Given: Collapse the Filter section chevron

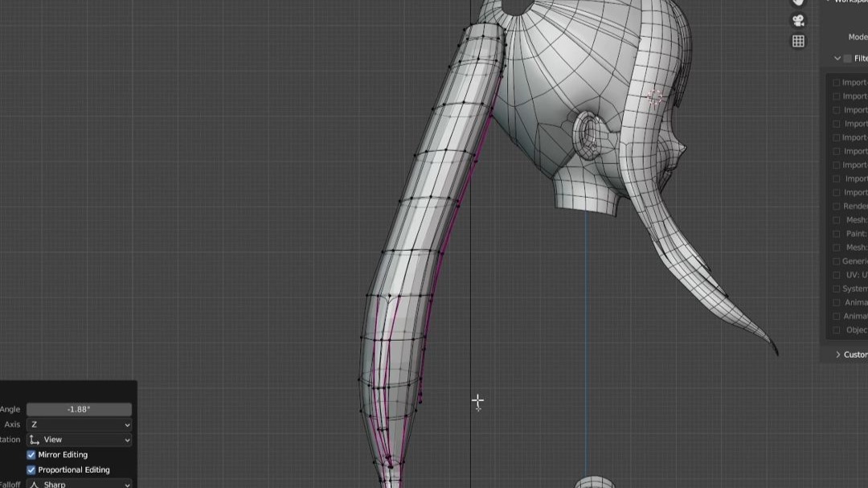Looking at the screenshot, I should tap(837, 58).
